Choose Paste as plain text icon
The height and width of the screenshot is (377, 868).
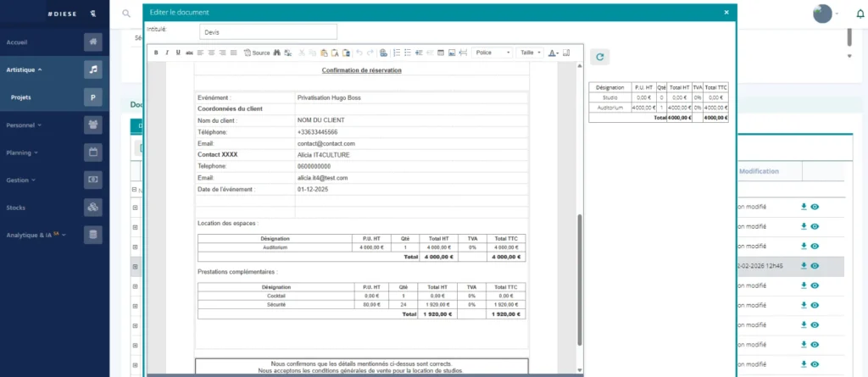(335, 53)
